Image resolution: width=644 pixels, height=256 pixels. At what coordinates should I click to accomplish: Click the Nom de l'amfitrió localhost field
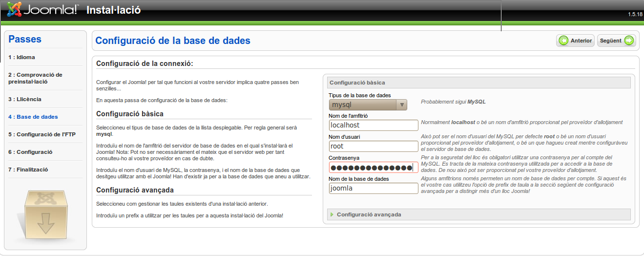click(x=374, y=125)
